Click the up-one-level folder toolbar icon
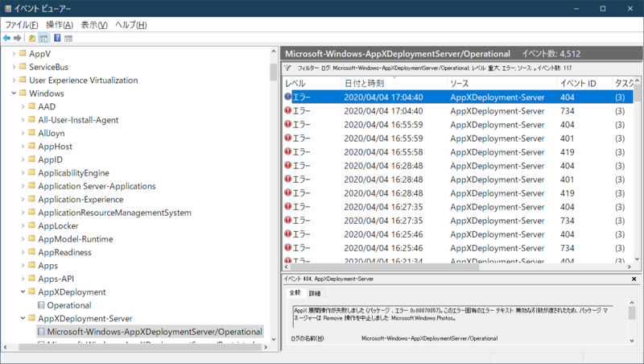The height and width of the screenshot is (364, 644). (32, 38)
